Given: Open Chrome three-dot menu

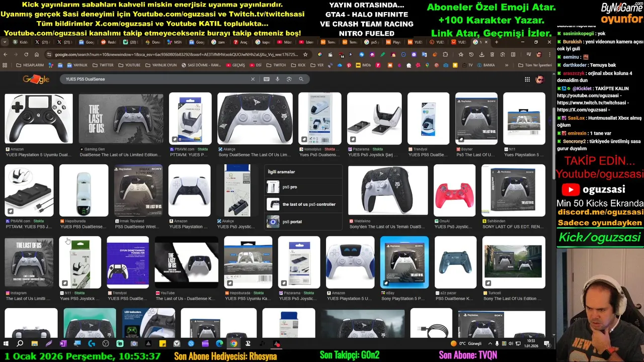Looking at the screenshot, I should [549, 54].
